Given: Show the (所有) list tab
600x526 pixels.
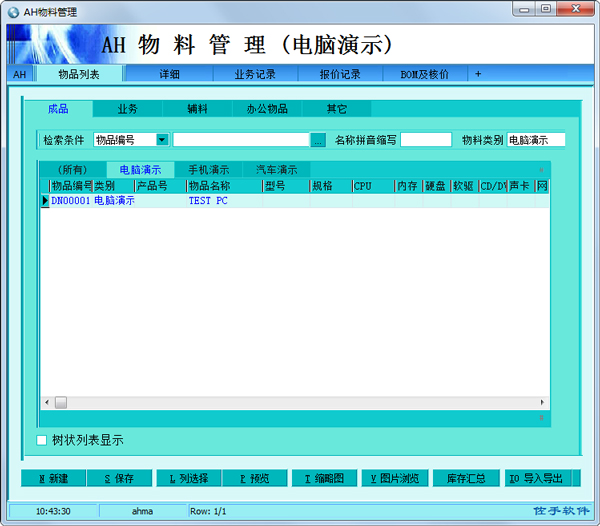Looking at the screenshot, I should coord(73,169).
